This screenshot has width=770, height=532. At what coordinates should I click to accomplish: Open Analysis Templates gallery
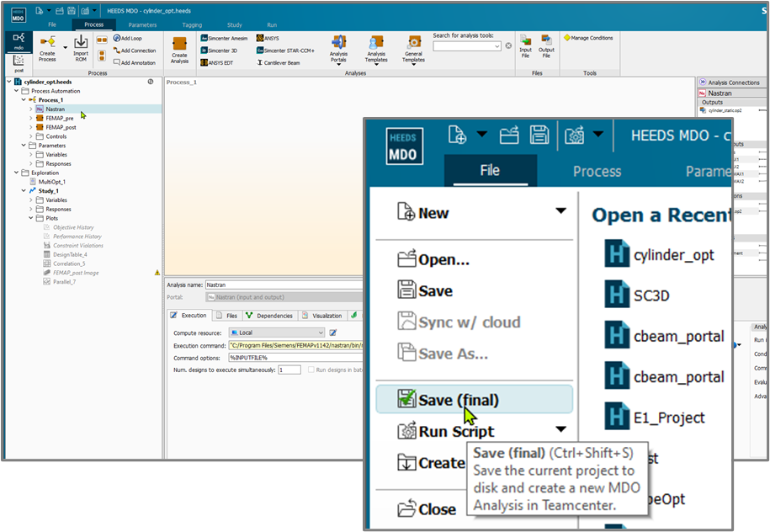(x=376, y=51)
